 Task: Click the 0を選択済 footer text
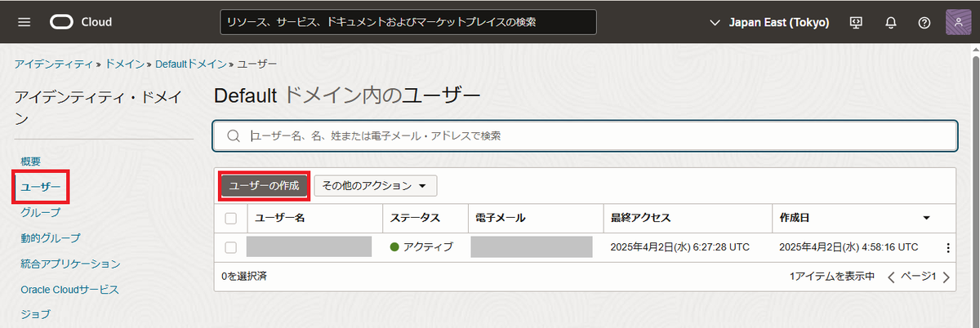[243, 277]
